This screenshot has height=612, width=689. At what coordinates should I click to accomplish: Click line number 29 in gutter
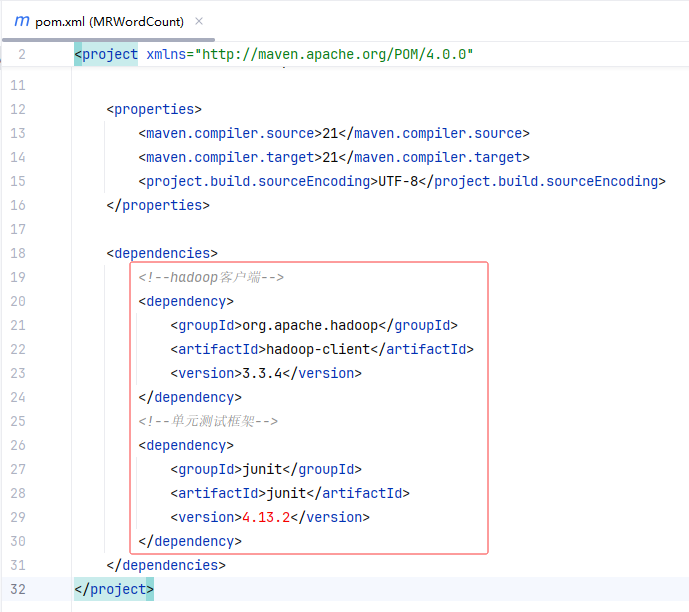pyautogui.click(x=18, y=518)
